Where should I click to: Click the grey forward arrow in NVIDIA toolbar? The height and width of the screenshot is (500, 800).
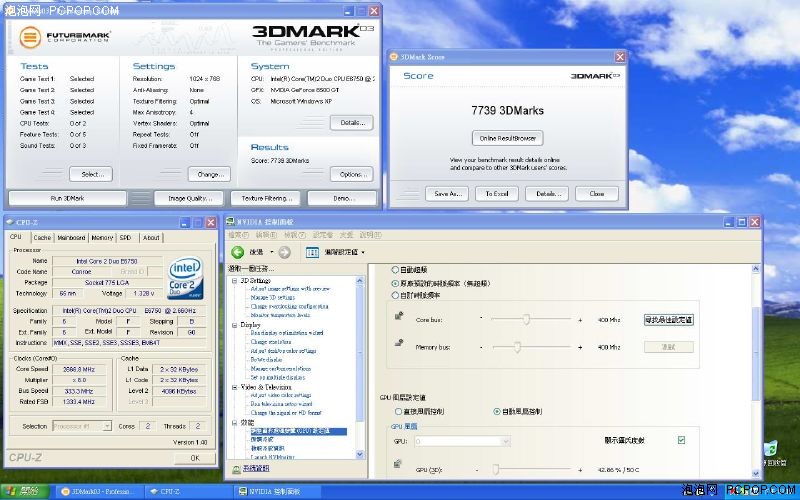click(285, 252)
